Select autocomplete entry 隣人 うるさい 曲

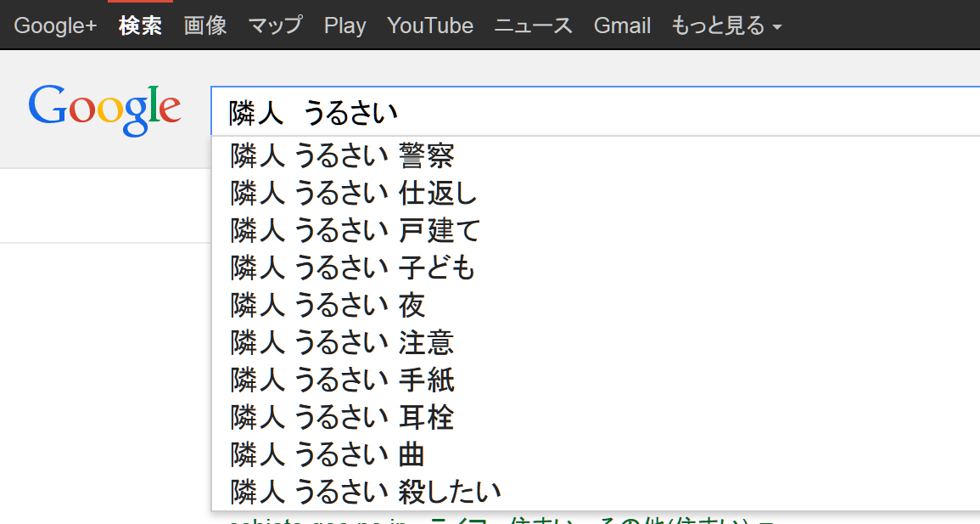328,454
